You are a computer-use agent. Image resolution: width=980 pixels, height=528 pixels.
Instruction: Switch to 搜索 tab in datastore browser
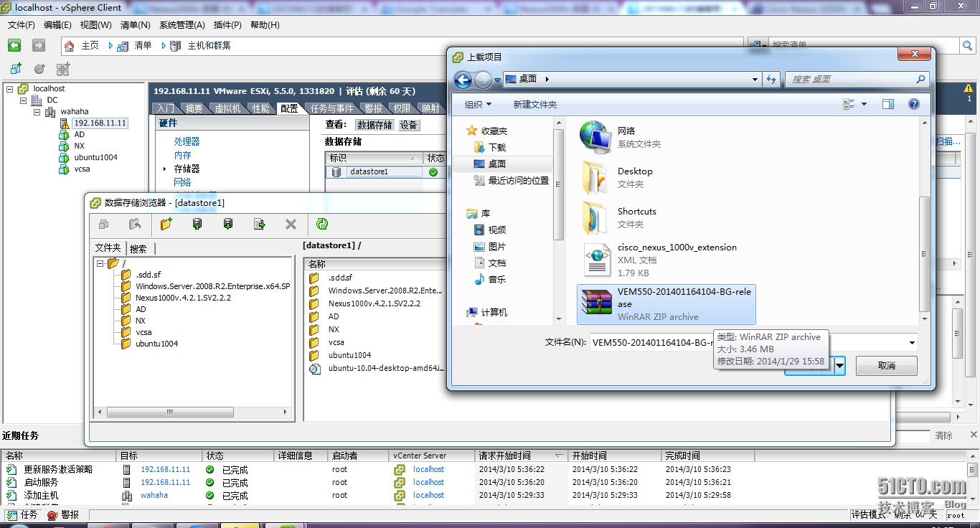138,248
